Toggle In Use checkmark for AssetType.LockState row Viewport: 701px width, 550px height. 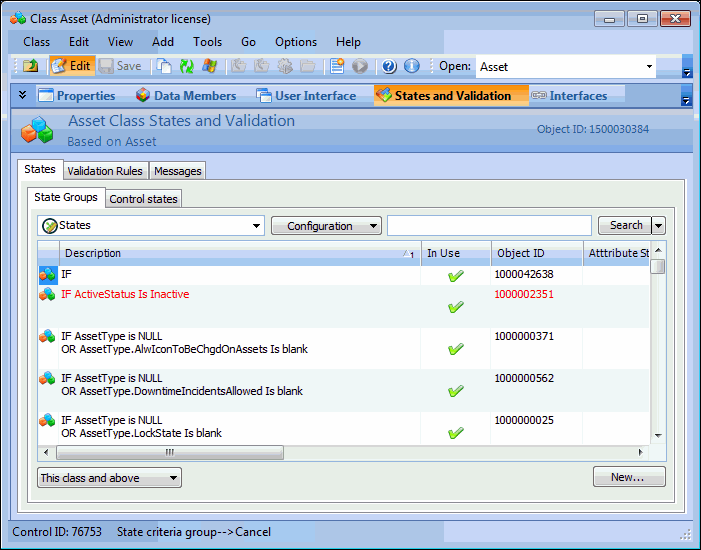(456, 434)
